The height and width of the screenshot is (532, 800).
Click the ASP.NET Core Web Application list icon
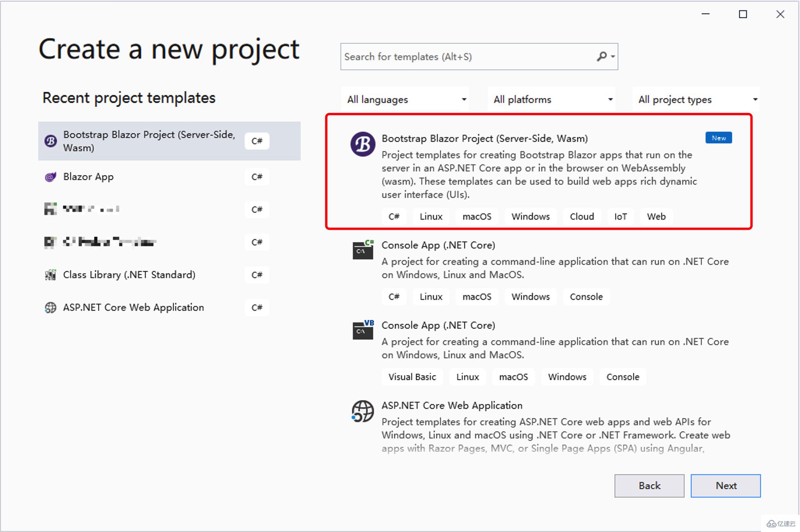coord(50,308)
